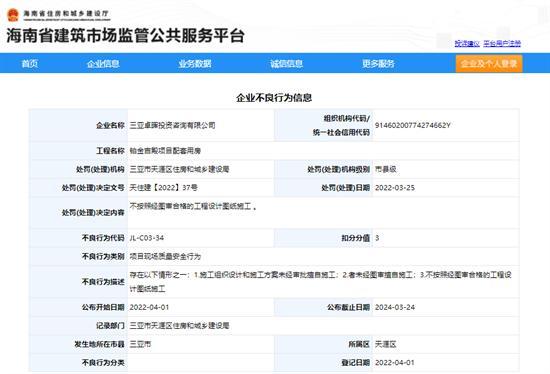Click the 处罚(处理)决定内容 description text
Viewport: 550px width, 374px height.
tap(193, 206)
